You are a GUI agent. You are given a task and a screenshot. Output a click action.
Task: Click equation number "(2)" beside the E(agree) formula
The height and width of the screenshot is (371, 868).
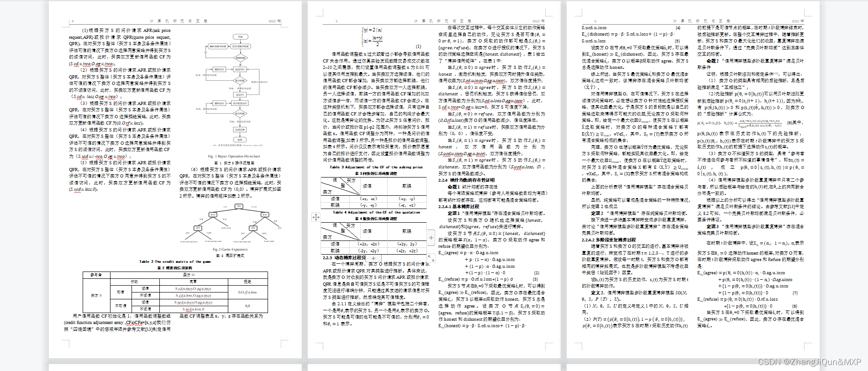(x=537, y=272)
